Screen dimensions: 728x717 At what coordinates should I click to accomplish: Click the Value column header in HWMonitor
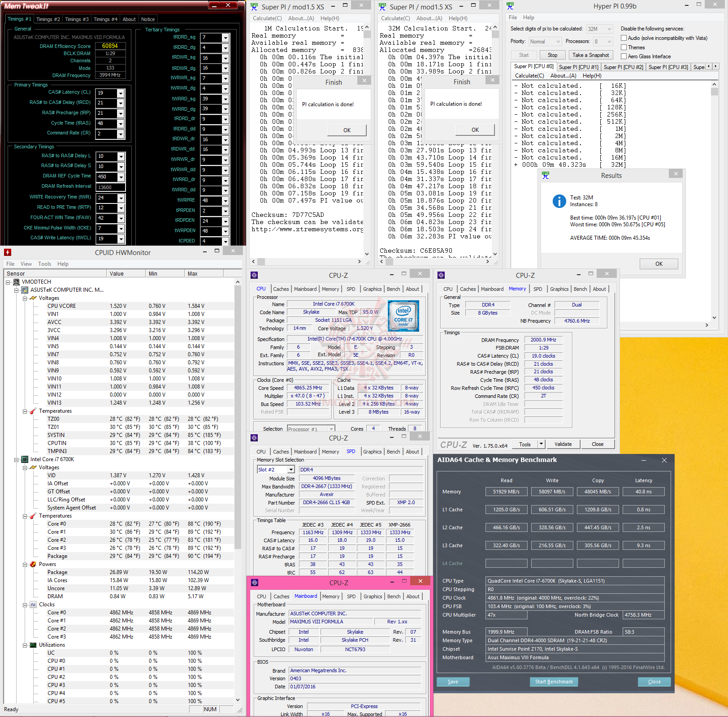pos(126,273)
